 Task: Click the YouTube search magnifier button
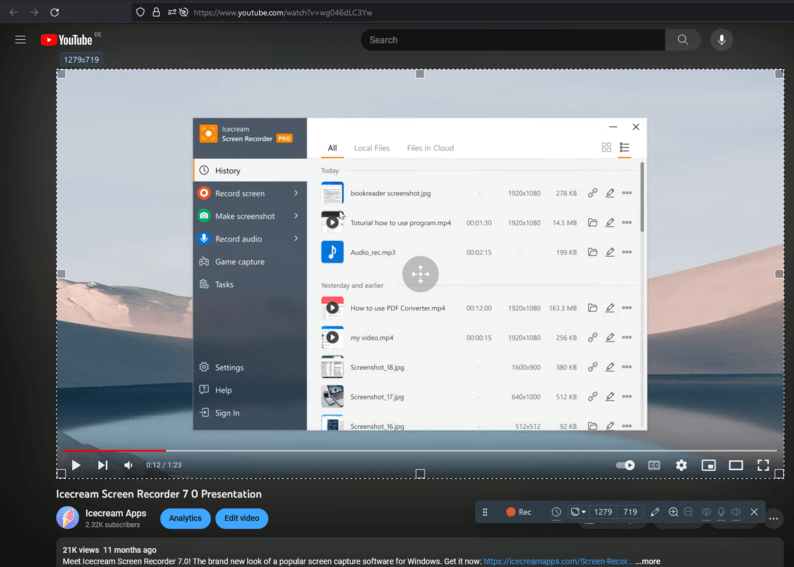pyautogui.click(x=683, y=40)
